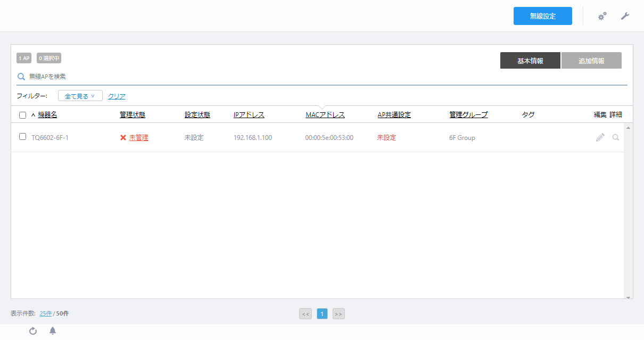644x340 pixels.
Task: Click the table scrollbar down arrow
Action: [x=629, y=297]
